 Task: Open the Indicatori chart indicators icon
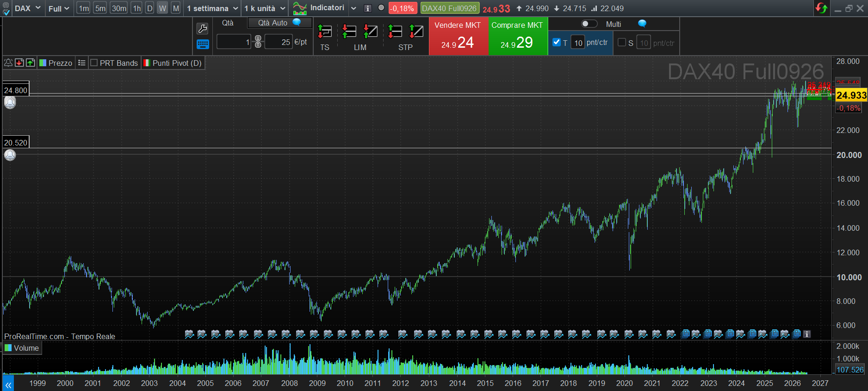pos(300,8)
